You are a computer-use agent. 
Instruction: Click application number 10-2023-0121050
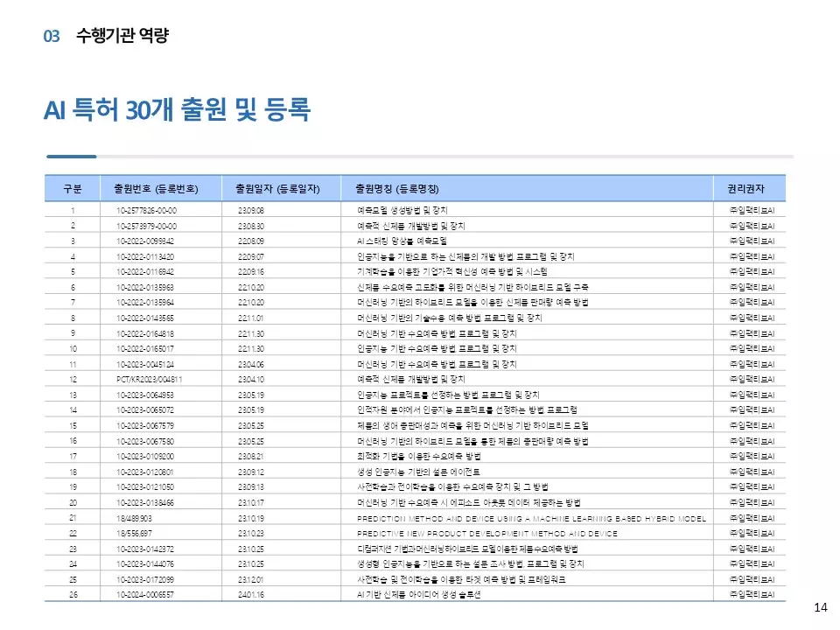pos(145,487)
